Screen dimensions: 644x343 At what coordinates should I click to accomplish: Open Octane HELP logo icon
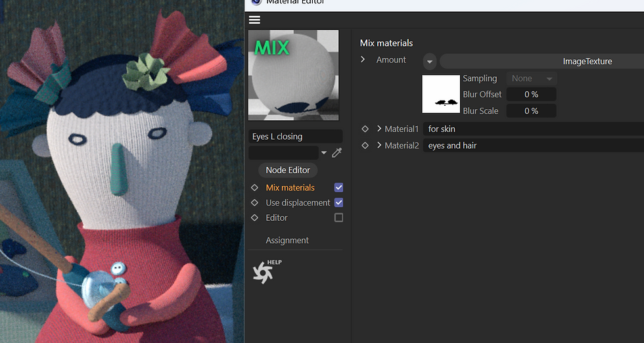tap(267, 271)
